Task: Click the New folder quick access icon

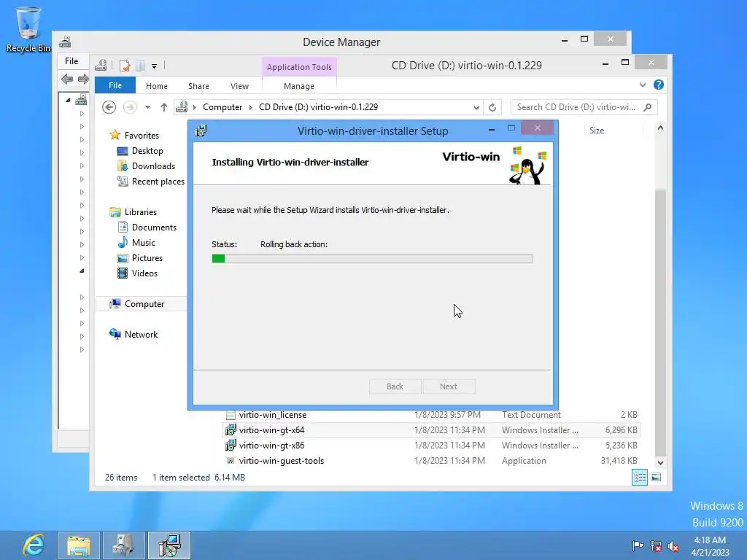Action: click(x=140, y=66)
